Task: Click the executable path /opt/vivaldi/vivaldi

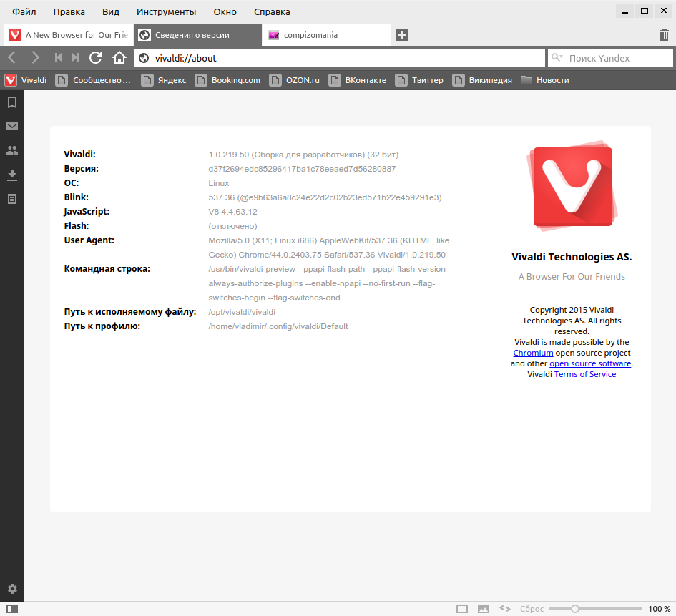Action: pyautogui.click(x=242, y=312)
